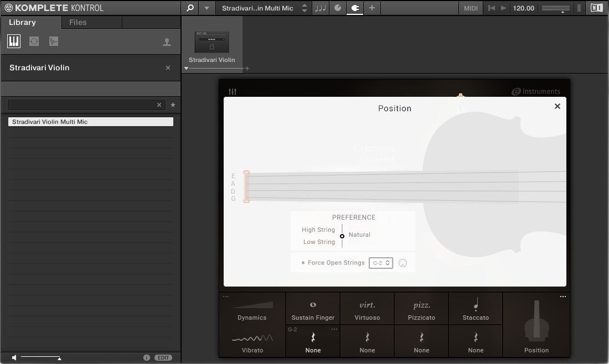This screenshot has width=609, height=364.
Task: Switch to the Library tab
Action: 22,22
